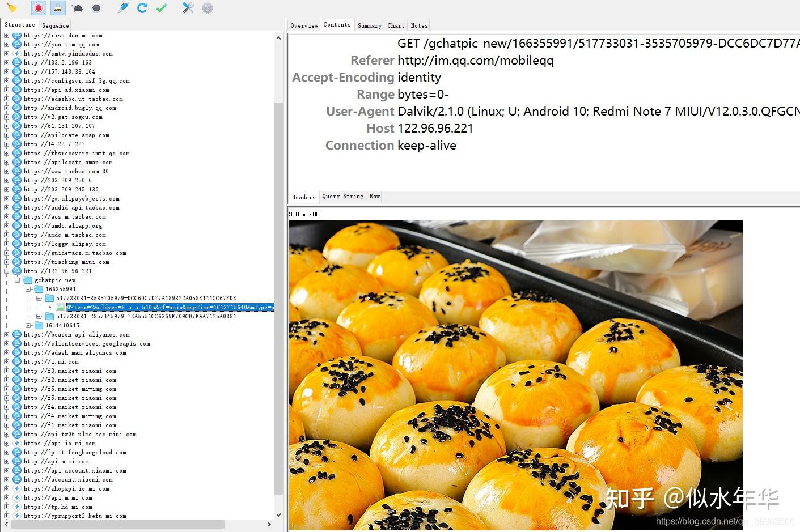The width and height of the screenshot is (800, 532).
Task: Expand the https://clientservices.googleapis.com node
Action: coord(7,343)
